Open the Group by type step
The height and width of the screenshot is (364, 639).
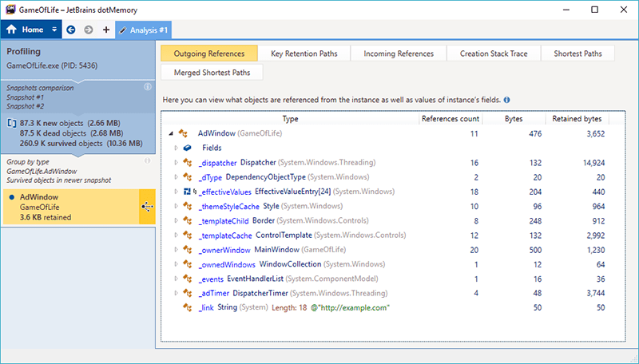point(77,171)
